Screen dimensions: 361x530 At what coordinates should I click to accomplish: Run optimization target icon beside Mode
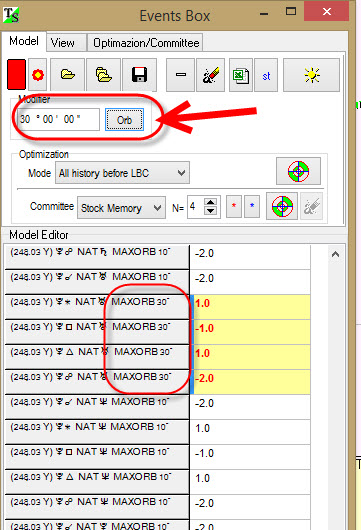(298, 171)
